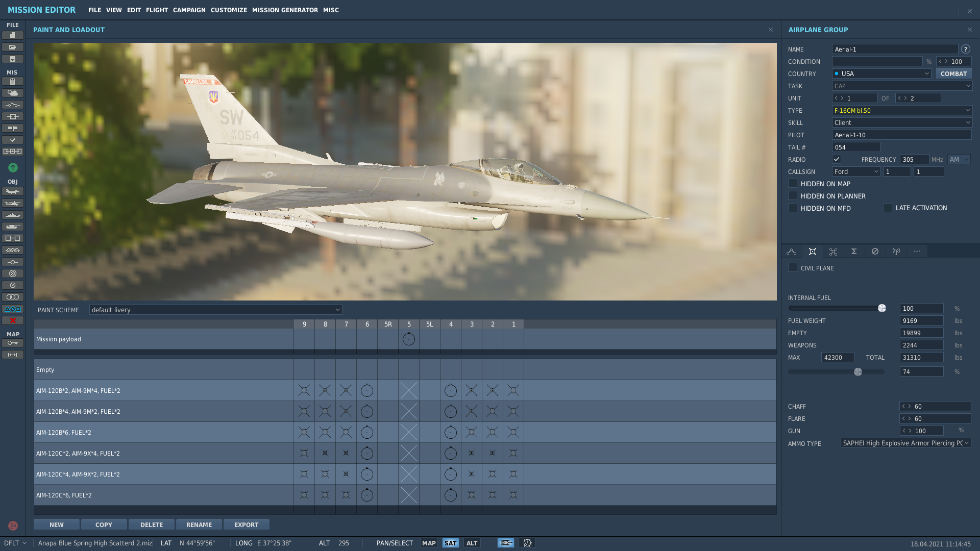Open the FILE menu
The image size is (980, 551).
pos(94,10)
